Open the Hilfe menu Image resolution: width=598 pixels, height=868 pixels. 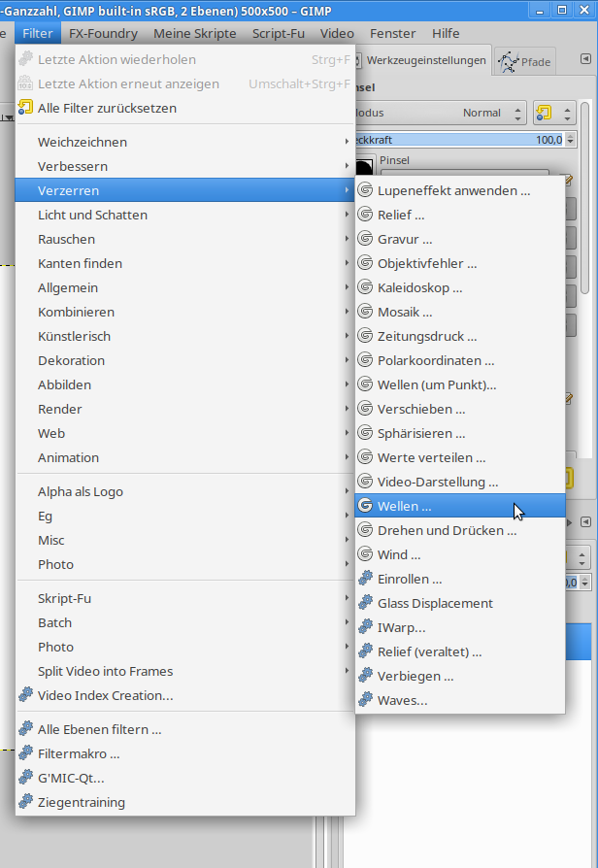pyautogui.click(x=446, y=33)
